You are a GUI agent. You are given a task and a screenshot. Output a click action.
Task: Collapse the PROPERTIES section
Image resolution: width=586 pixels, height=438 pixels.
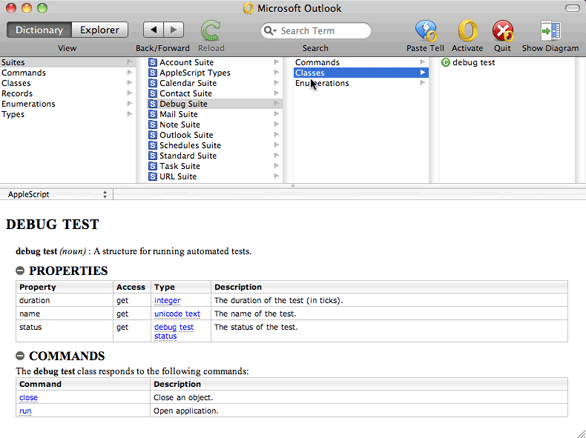[20, 271]
